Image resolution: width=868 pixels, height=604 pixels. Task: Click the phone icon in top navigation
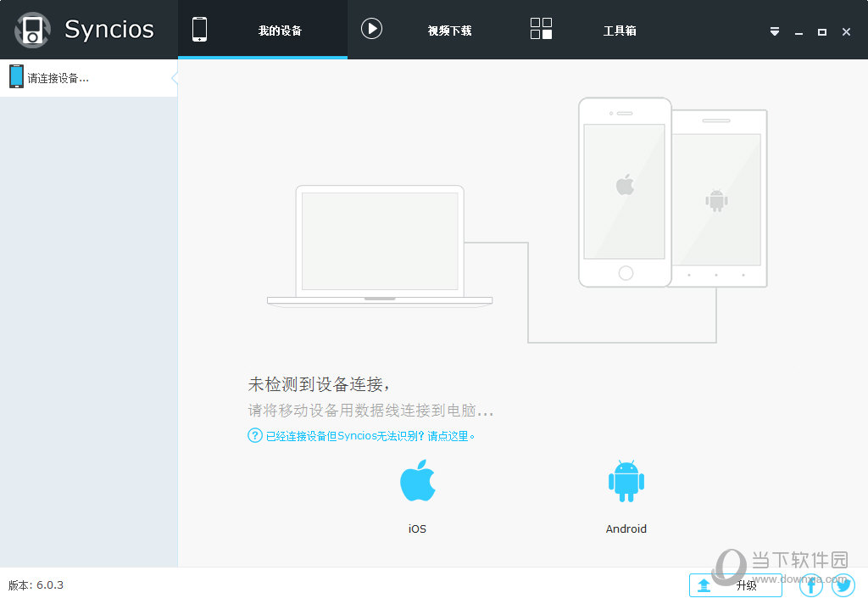[199, 30]
